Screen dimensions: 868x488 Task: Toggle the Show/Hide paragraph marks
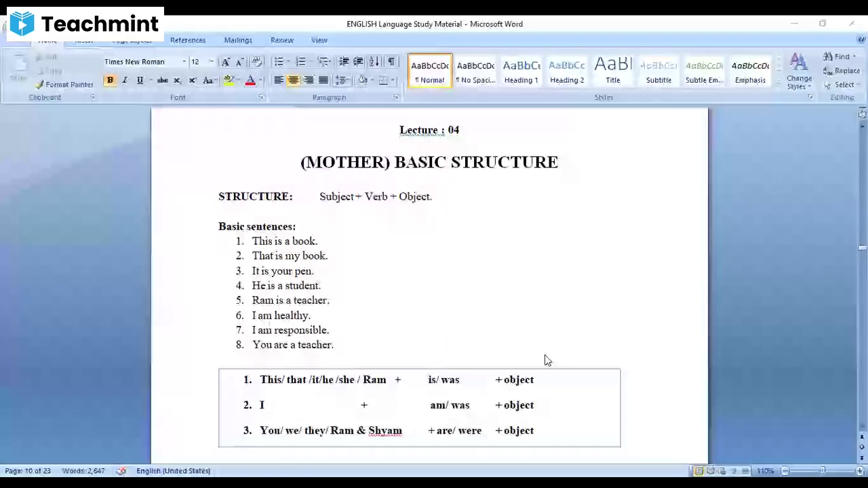point(391,62)
